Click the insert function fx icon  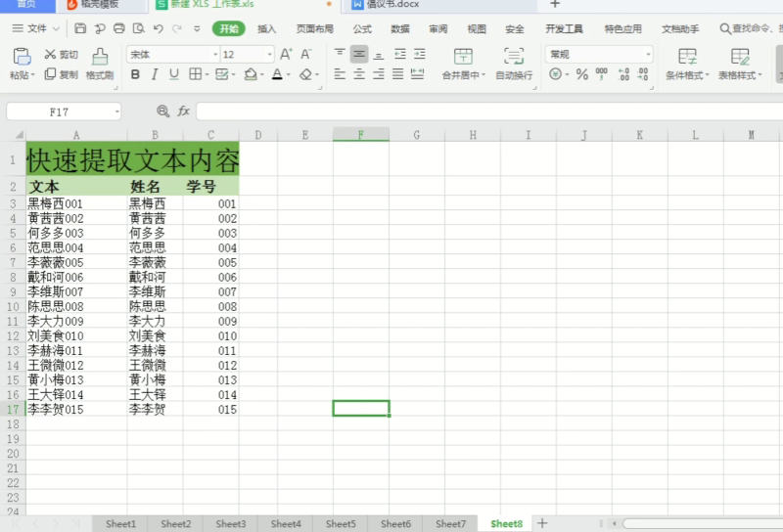tap(183, 111)
